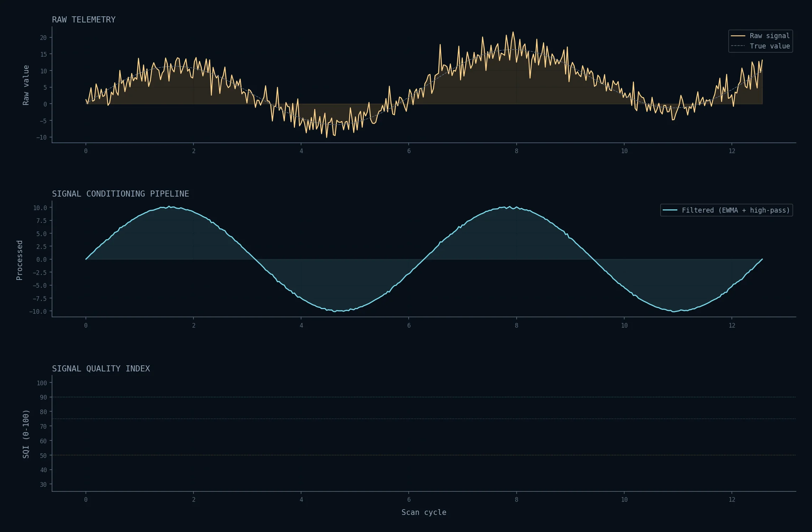The image size is (812, 532).
Task: Click y-axis tick 40 in Signal Quality Index
Action: (x=43, y=470)
